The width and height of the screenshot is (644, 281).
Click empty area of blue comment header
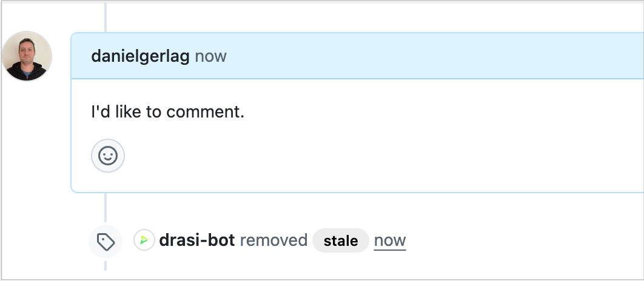(424, 56)
